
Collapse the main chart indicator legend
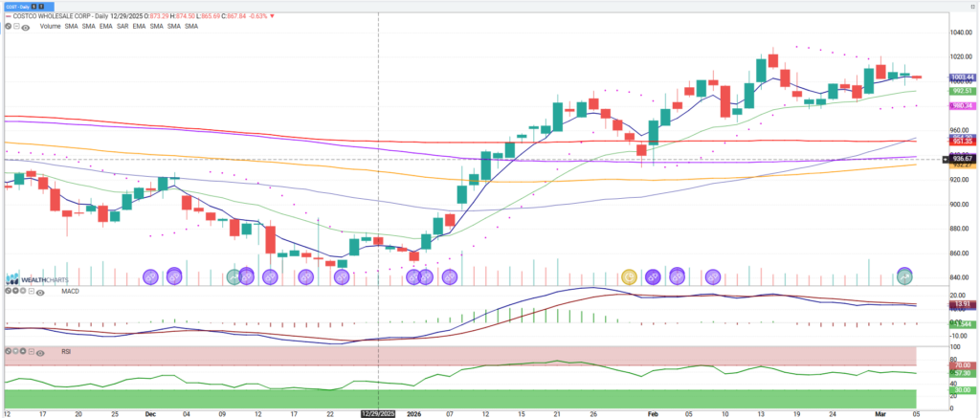15,26
